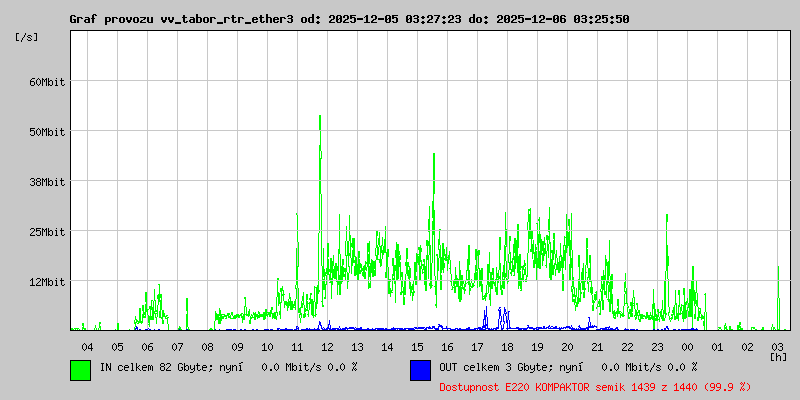Screen dimensions: 800x400
Task: Click the green IN legend swatch
Action: (x=80, y=370)
